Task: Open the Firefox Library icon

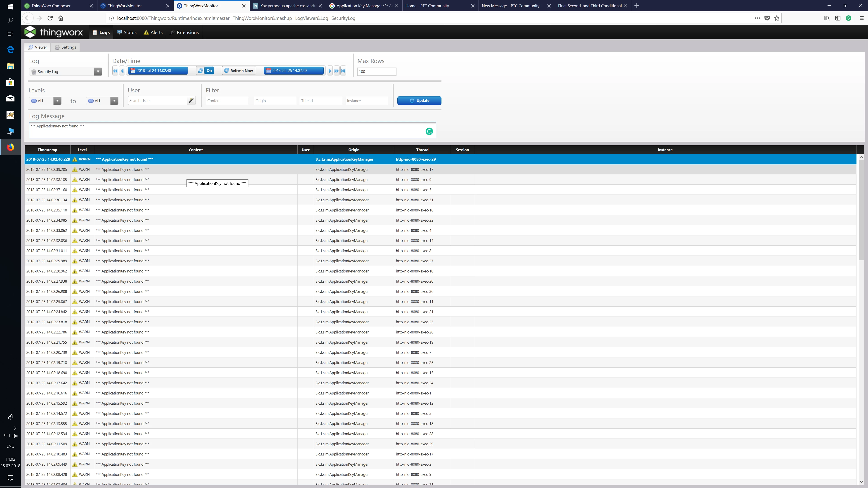Action: pos(827,18)
